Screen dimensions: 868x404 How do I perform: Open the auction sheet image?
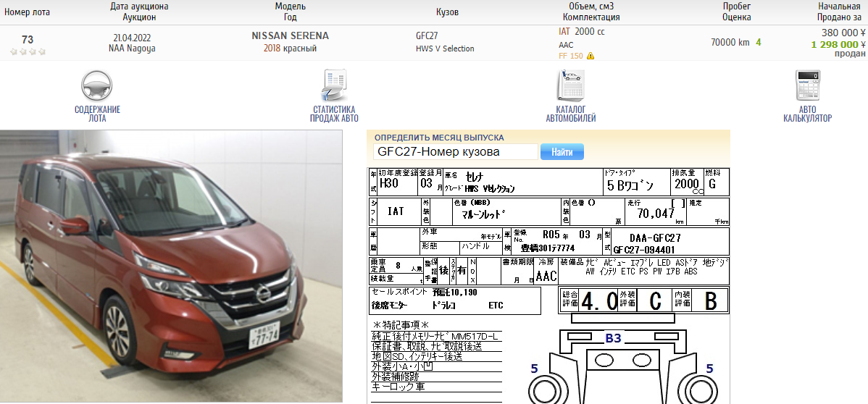[548, 285]
